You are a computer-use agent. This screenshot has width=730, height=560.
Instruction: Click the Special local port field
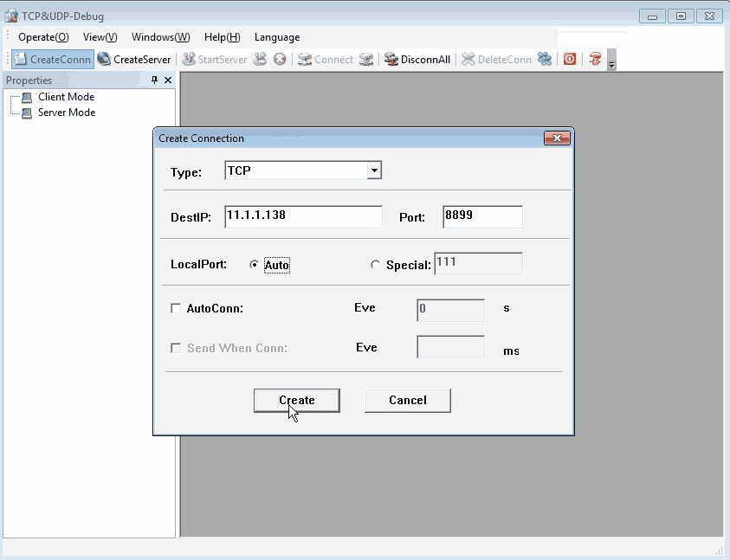(478, 263)
